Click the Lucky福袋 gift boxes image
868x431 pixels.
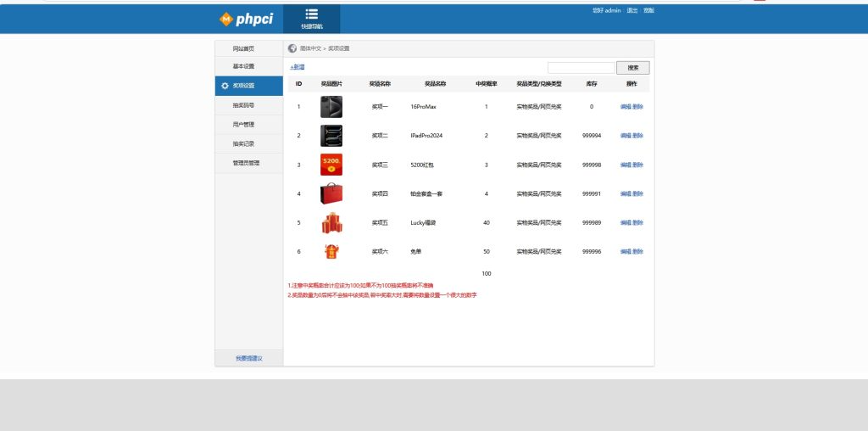pyautogui.click(x=331, y=223)
